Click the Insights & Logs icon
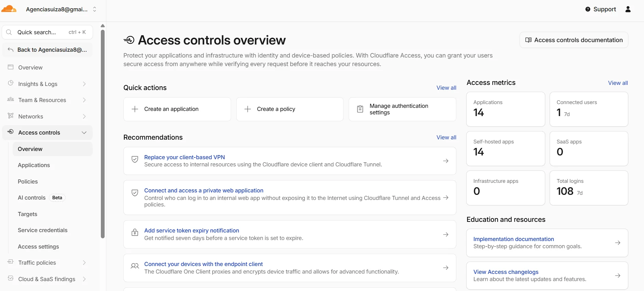 click(11, 83)
